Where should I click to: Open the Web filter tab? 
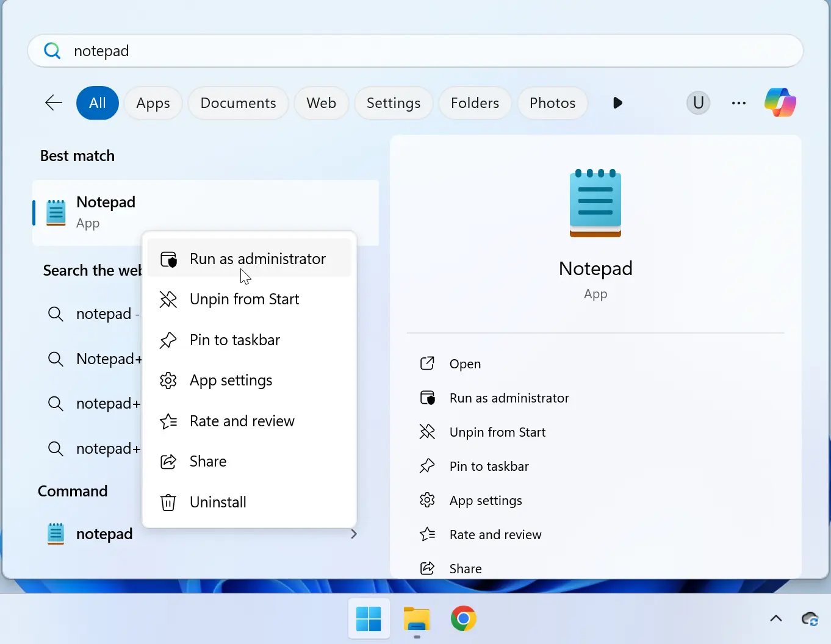(321, 103)
